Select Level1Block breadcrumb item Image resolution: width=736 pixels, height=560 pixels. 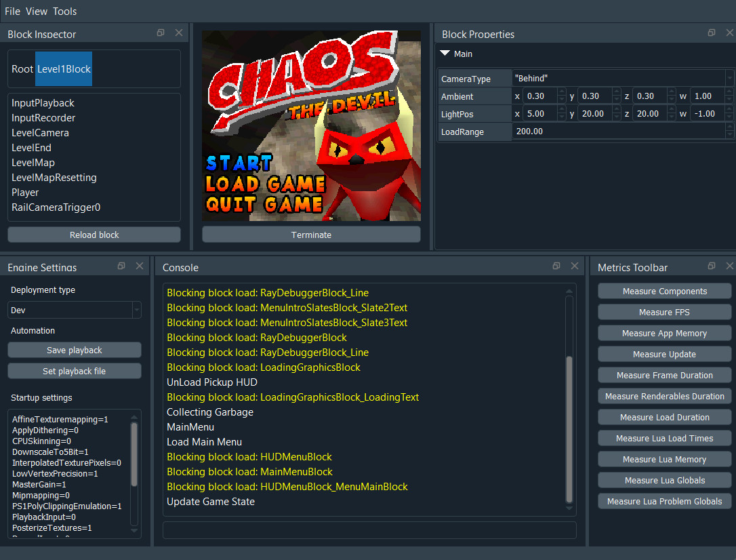point(64,69)
